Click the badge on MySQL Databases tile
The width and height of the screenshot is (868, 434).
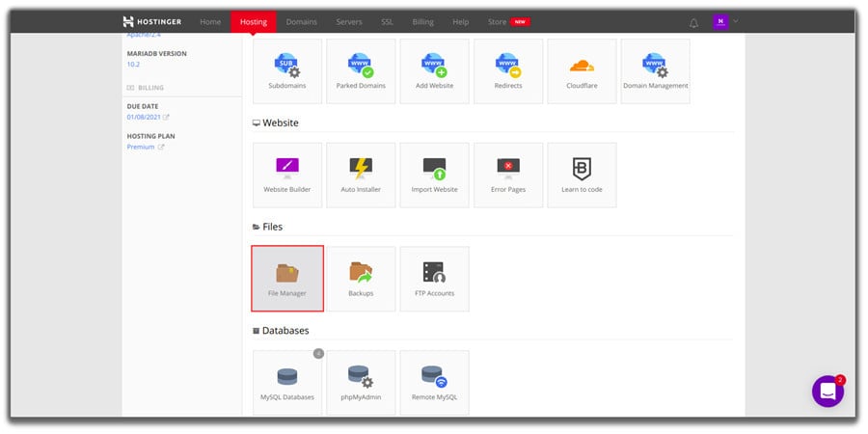[x=318, y=353]
